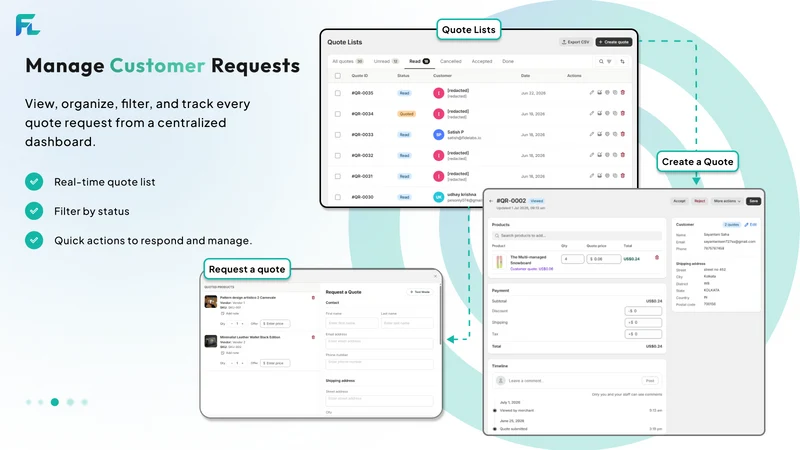The image size is (800, 450).
Task: Add note to Minimalist Leather Wallet
Action: pyautogui.click(x=230, y=353)
